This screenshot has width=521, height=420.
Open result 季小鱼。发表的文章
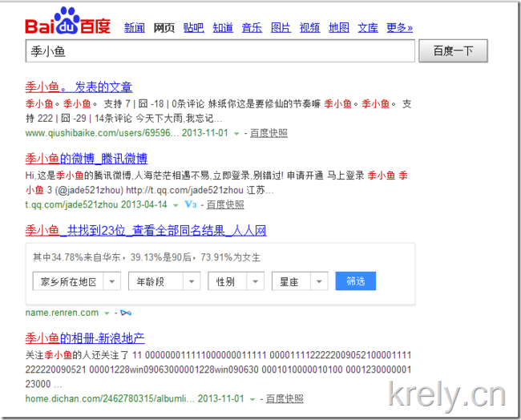[x=79, y=87]
